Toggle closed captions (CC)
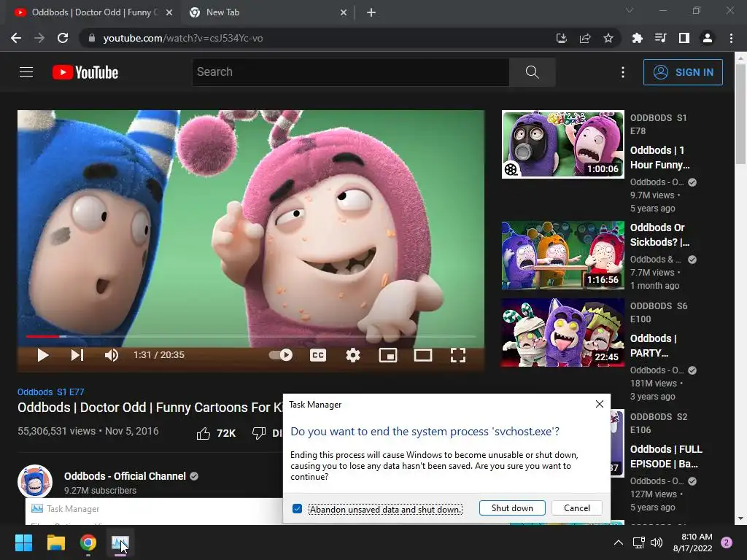The image size is (747, 560). click(x=318, y=355)
